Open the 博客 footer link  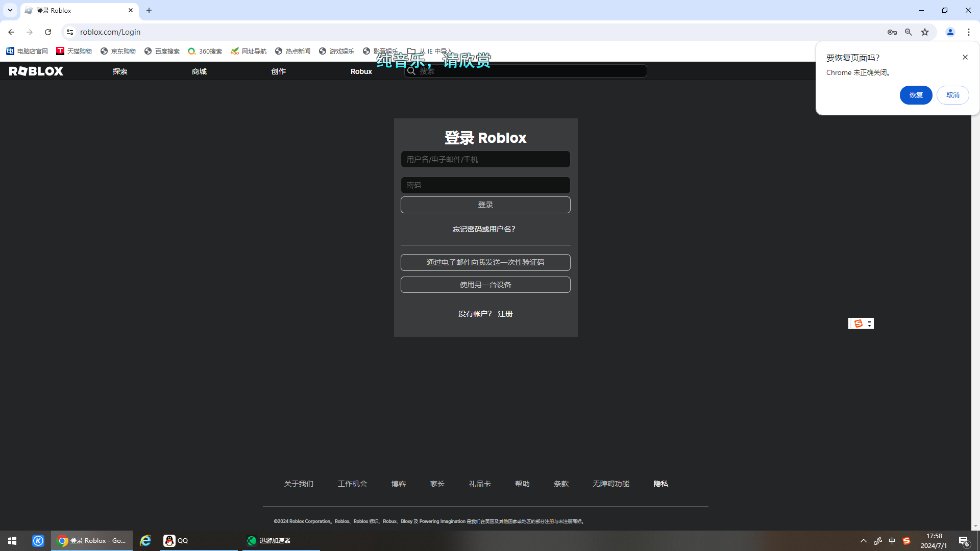coord(399,484)
